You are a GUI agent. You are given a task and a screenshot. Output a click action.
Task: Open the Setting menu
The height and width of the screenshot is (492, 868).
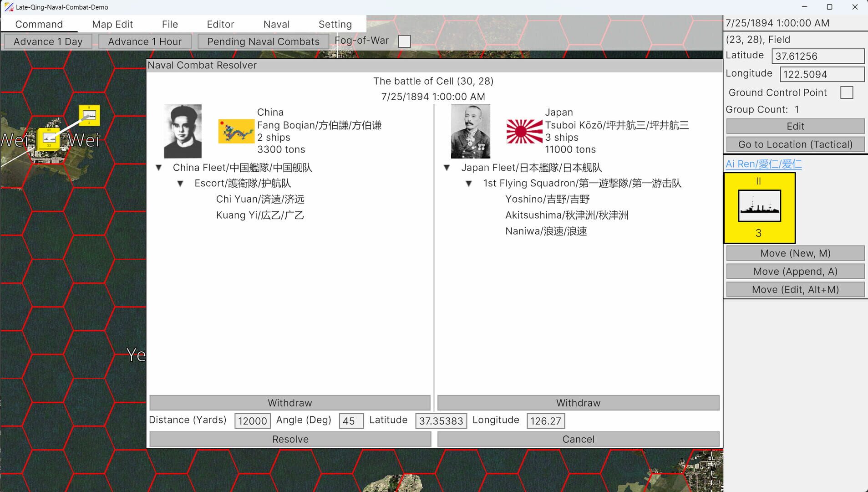335,24
